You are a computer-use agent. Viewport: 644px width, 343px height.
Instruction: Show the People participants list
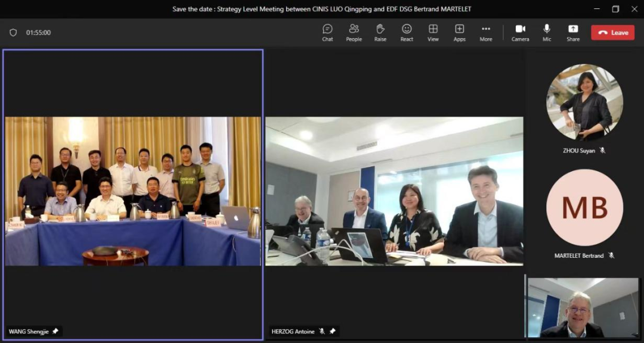tap(354, 32)
